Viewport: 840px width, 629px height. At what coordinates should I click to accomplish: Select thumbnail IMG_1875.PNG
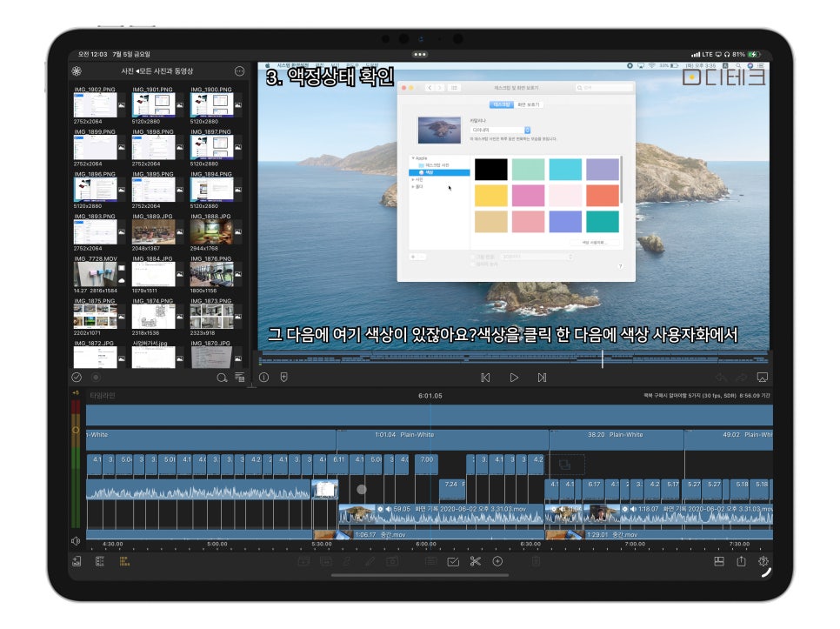point(96,317)
